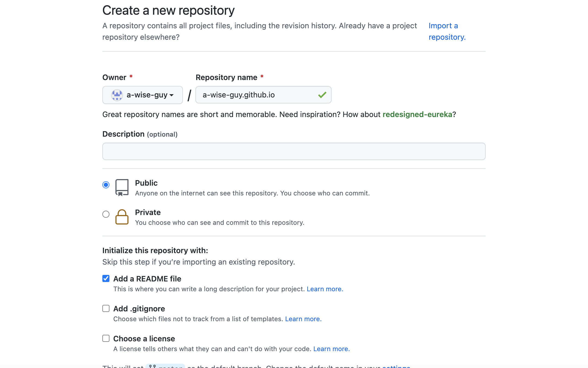
Task: Click the Private lock icon
Action: 122,217
